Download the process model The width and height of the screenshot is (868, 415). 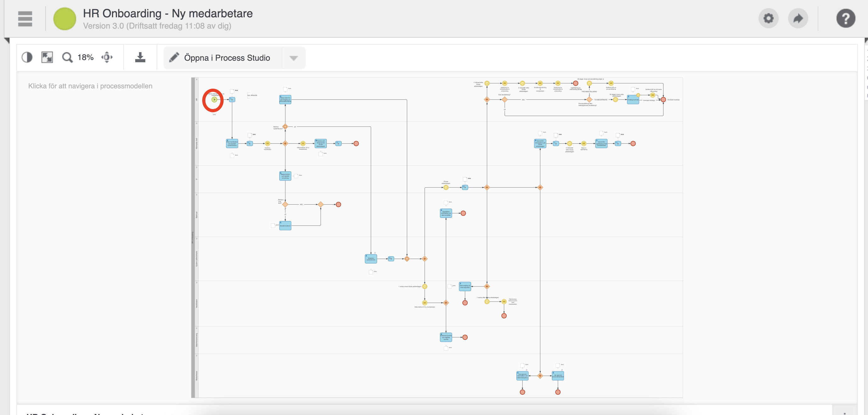point(140,57)
